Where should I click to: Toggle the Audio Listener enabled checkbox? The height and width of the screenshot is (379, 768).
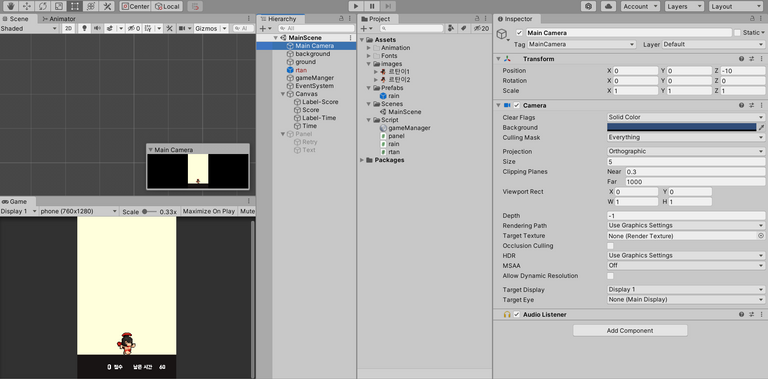pyautogui.click(x=516, y=314)
